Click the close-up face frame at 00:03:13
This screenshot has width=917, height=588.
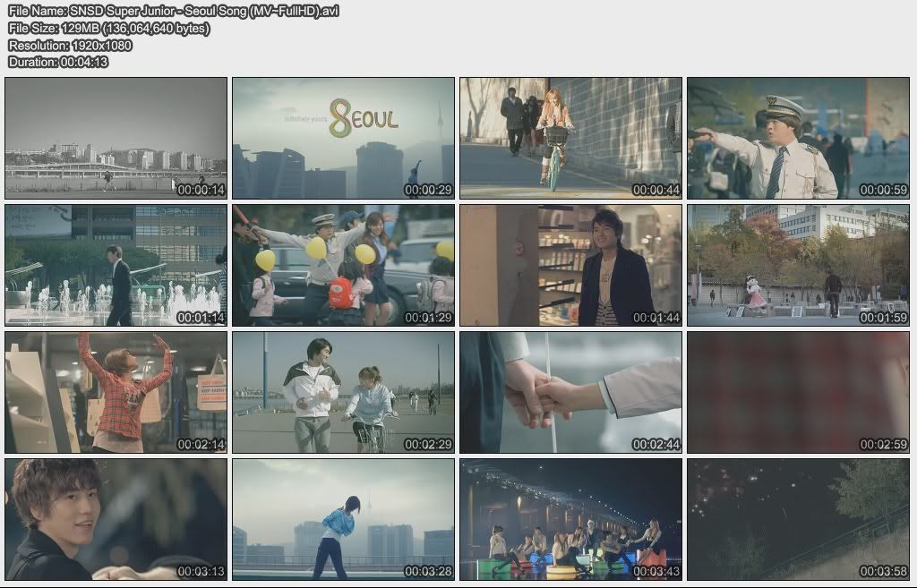point(116,519)
